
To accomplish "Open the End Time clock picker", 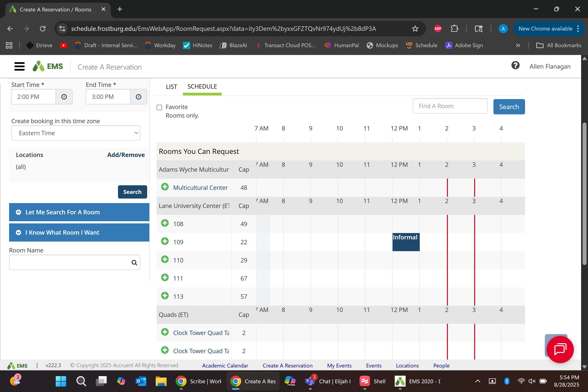I will pos(138,97).
